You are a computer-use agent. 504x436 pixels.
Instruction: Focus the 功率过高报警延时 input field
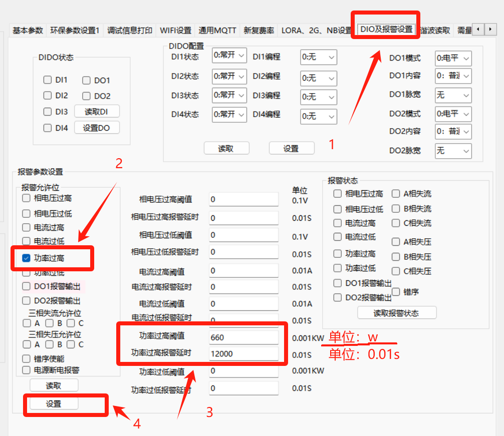pos(243,354)
